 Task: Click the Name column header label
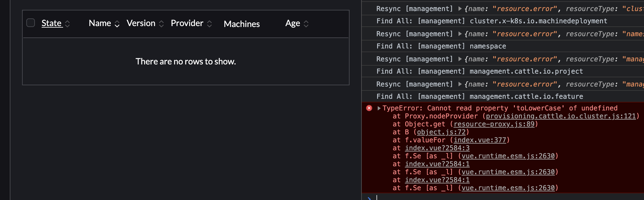coord(100,23)
